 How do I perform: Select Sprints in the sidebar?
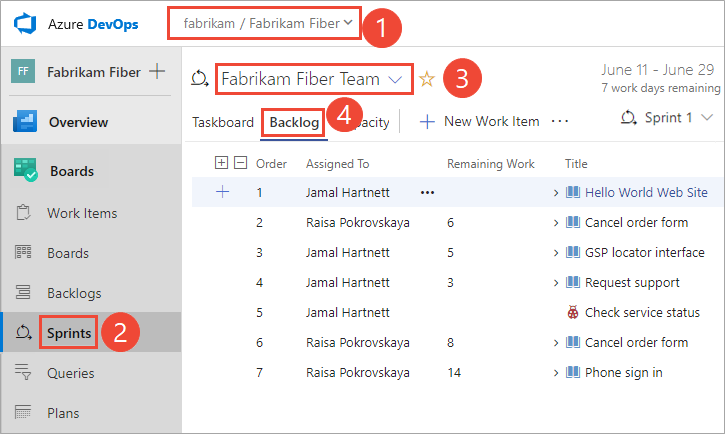(x=69, y=333)
